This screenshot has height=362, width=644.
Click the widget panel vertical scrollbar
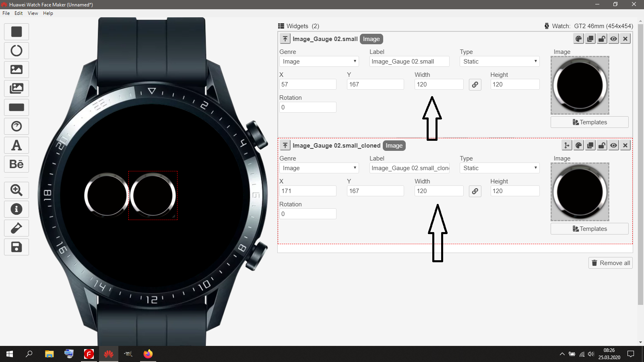[x=640, y=165]
